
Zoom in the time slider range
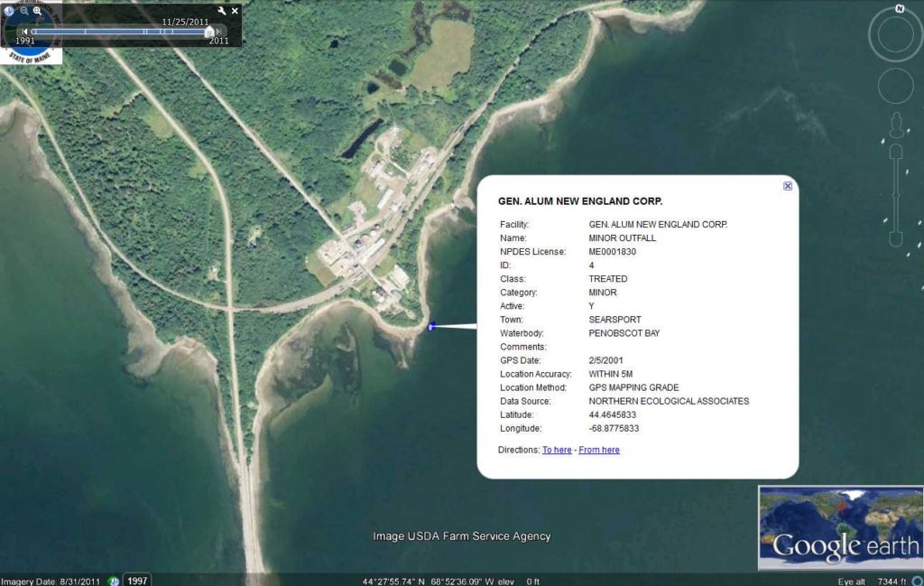pos(37,11)
